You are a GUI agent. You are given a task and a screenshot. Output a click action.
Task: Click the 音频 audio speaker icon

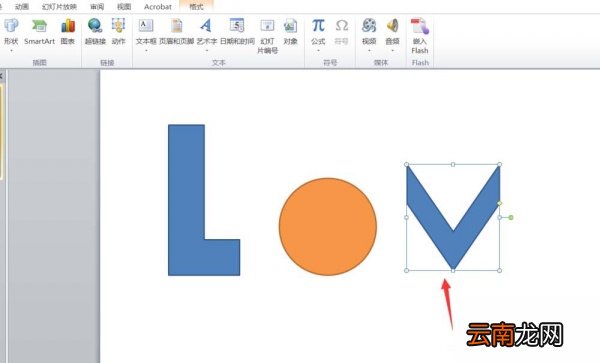point(392,26)
